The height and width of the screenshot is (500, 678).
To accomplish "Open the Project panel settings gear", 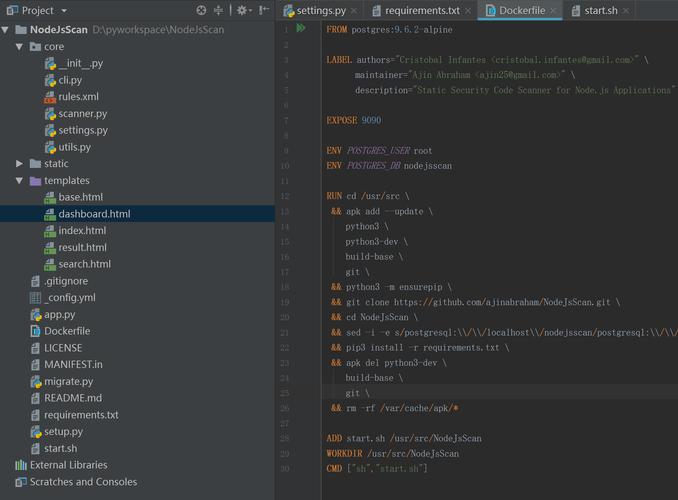I will point(242,10).
